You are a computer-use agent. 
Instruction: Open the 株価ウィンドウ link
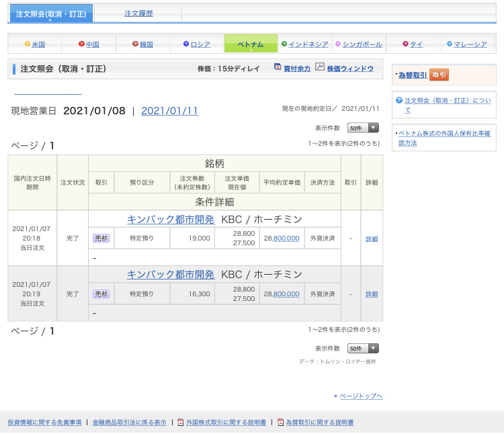(350, 69)
